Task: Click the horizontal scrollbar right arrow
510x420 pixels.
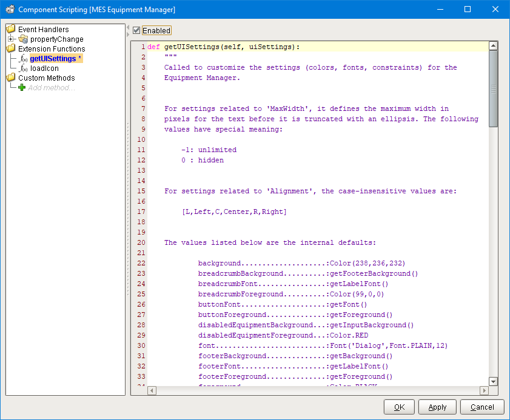Action: point(483,391)
